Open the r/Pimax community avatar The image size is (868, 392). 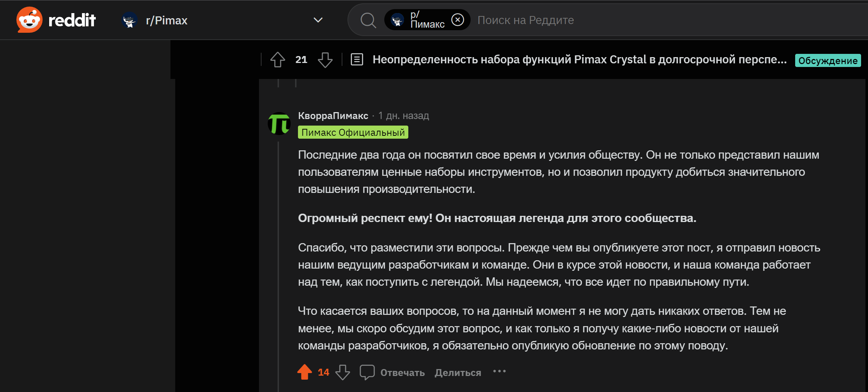click(129, 20)
